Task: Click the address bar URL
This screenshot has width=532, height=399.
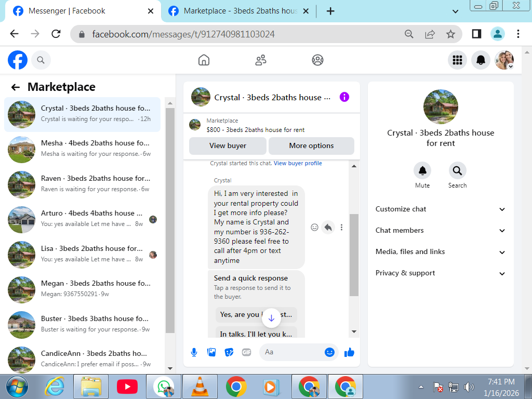Action: click(183, 34)
